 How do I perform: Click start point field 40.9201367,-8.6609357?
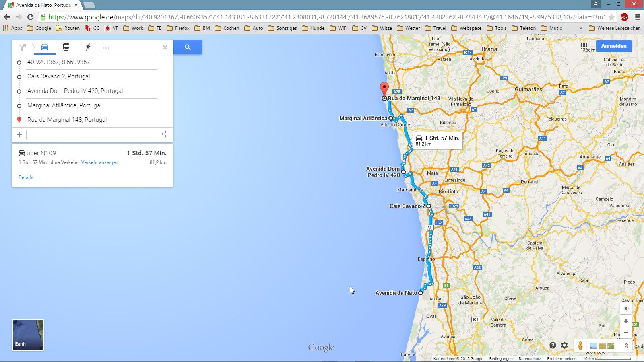pos(92,62)
